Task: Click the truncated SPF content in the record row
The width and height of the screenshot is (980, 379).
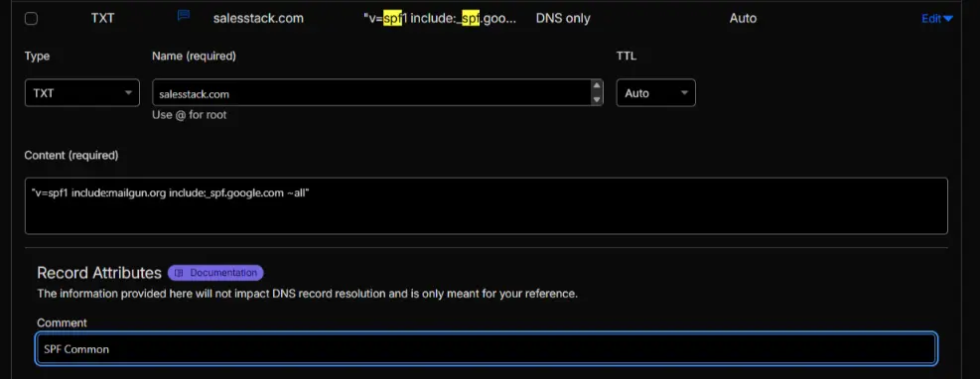Action: (x=440, y=18)
